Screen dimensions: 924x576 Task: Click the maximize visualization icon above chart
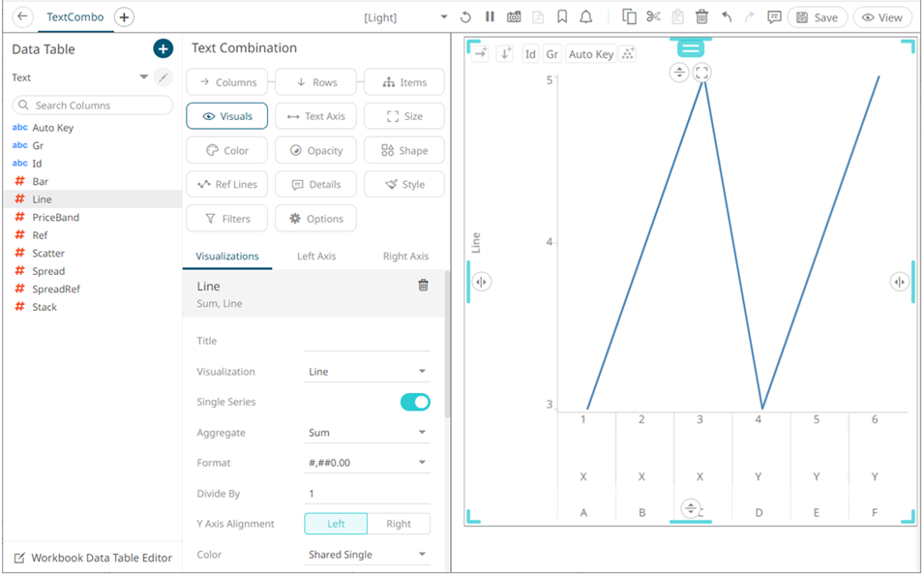701,73
